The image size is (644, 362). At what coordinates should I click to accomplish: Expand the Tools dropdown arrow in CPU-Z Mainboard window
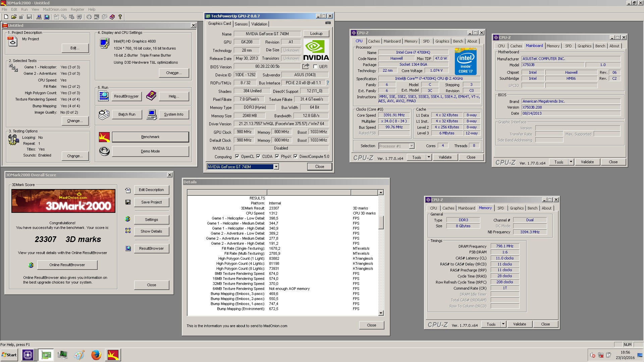tap(571, 162)
